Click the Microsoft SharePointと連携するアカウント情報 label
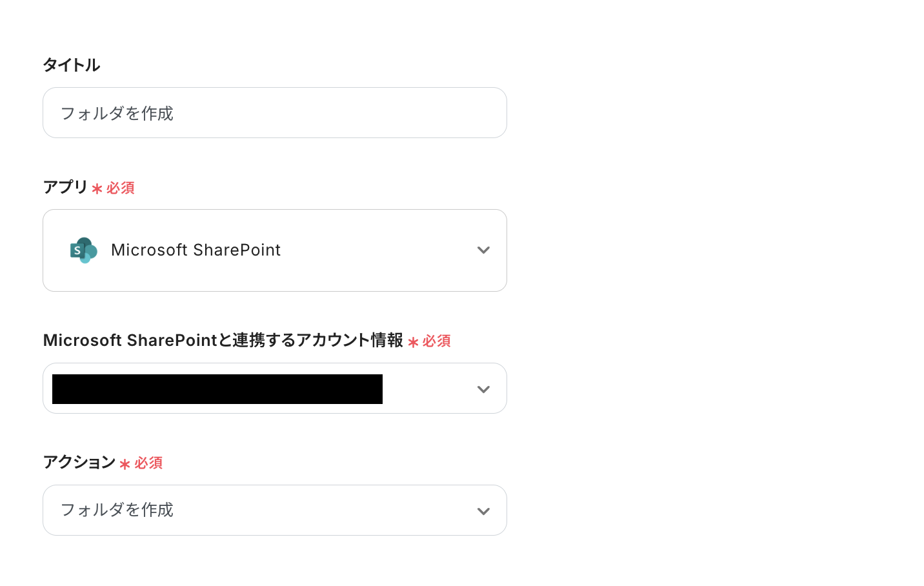This screenshot has height=586, width=924. pyautogui.click(x=223, y=340)
